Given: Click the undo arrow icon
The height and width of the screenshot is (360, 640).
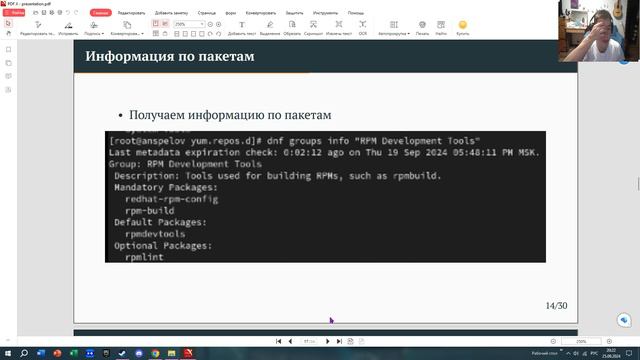Looking at the screenshot, I should 68,13.
